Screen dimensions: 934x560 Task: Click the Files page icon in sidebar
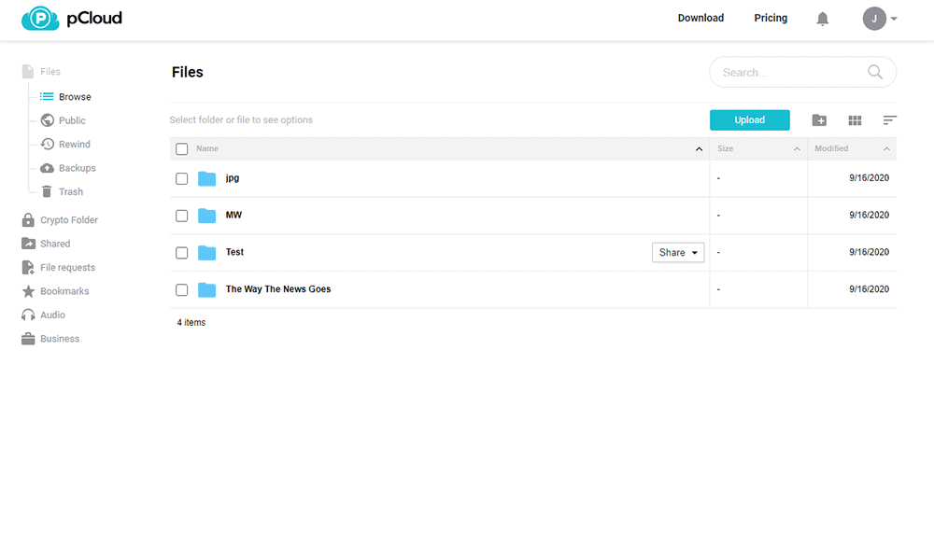tap(27, 72)
